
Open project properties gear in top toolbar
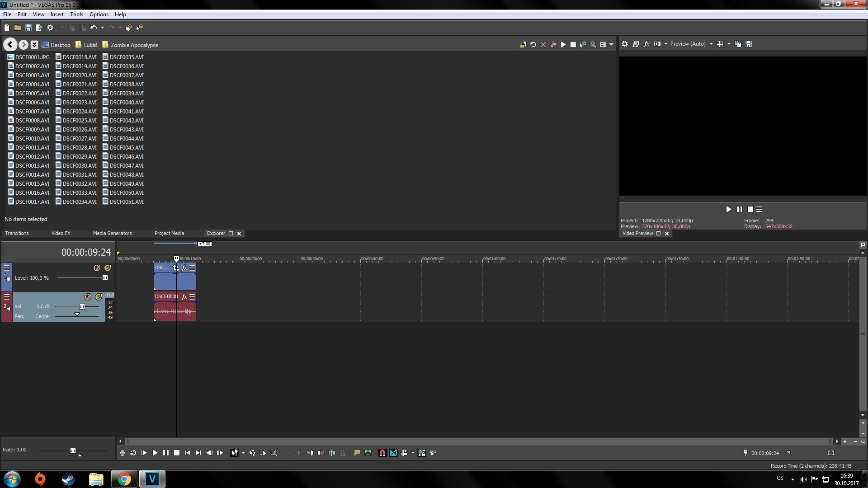pyautogui.click(x=50, y=28)
